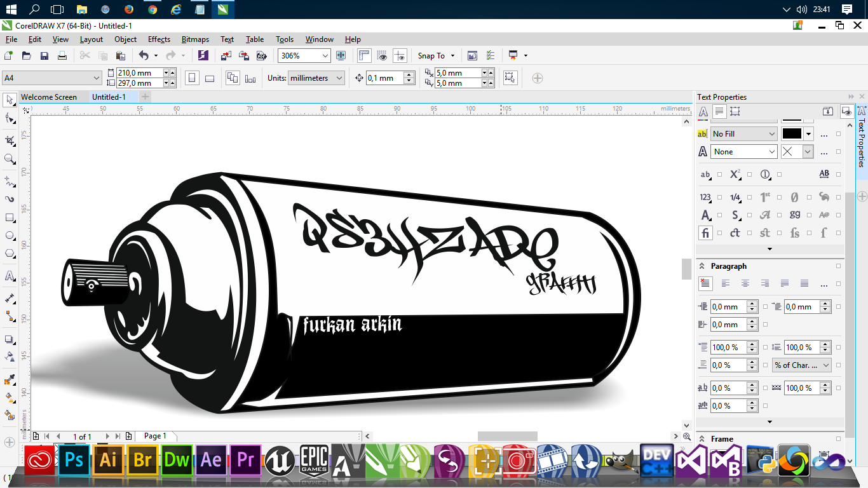Click the Export icon
Image resolution: width=868 pixels, height=488 pixels.
pyautogui.click(x=243, y=56)
